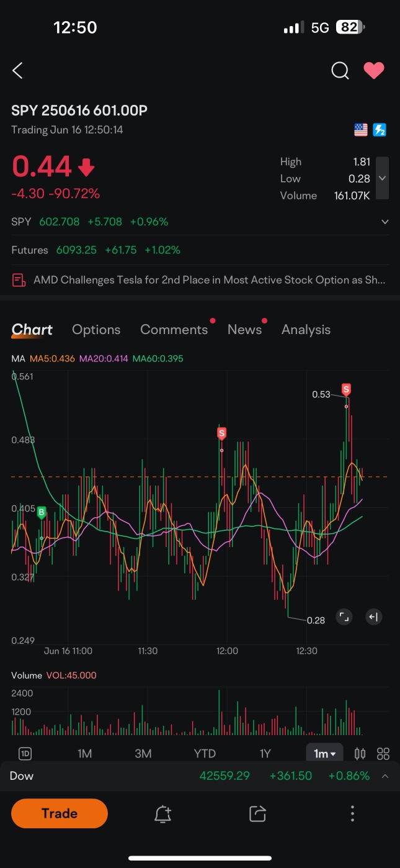This screenshot has width=400, height=868.
Task: Expand chart to fullscreen icon
Action: click(344, 617)
